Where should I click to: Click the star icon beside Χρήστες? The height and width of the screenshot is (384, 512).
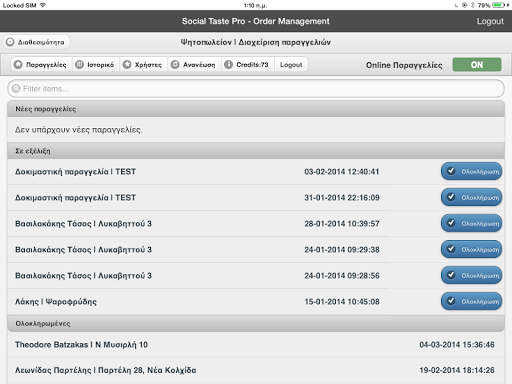point(127,65)
